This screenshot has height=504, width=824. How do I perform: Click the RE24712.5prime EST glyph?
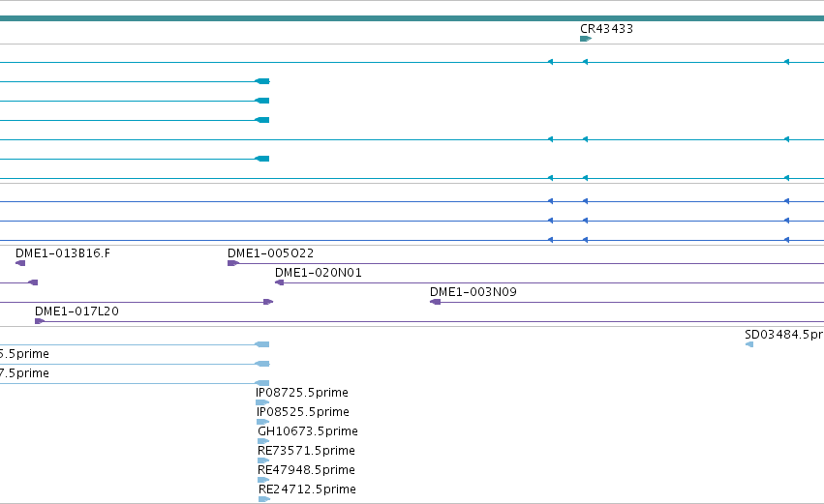click(x=264, y=499)
